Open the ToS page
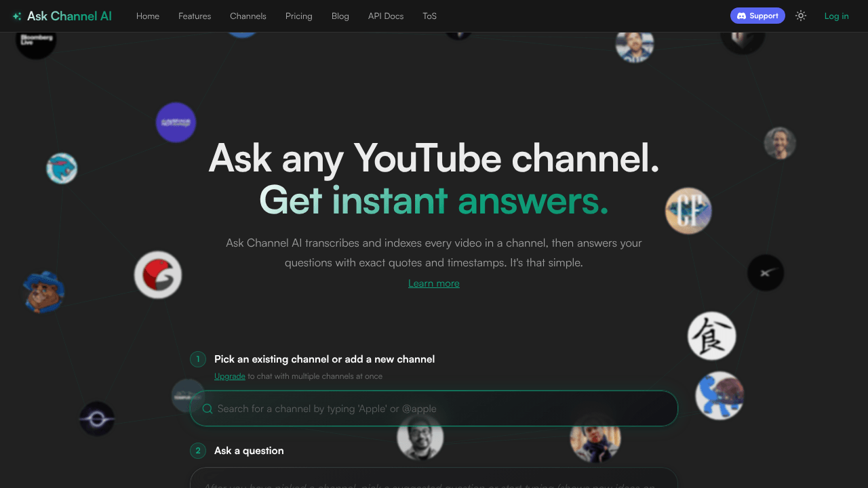The width and height of the screenshot is (868, 488). (430, 16)
